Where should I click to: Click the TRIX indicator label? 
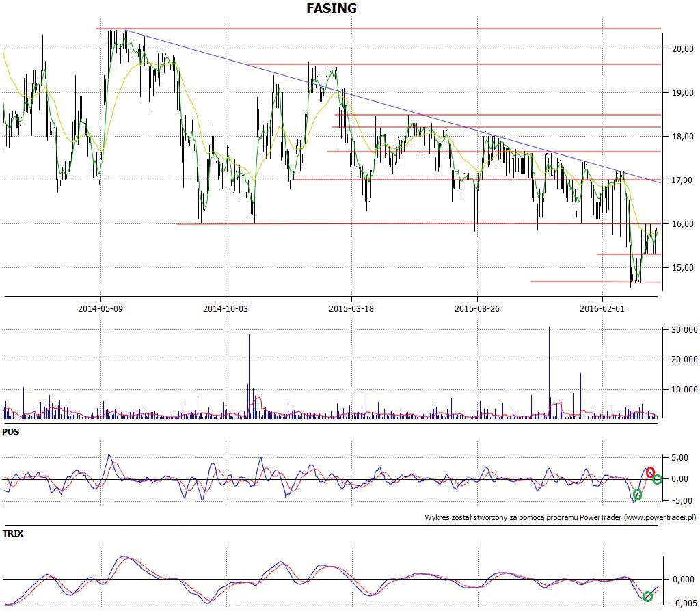13,533
